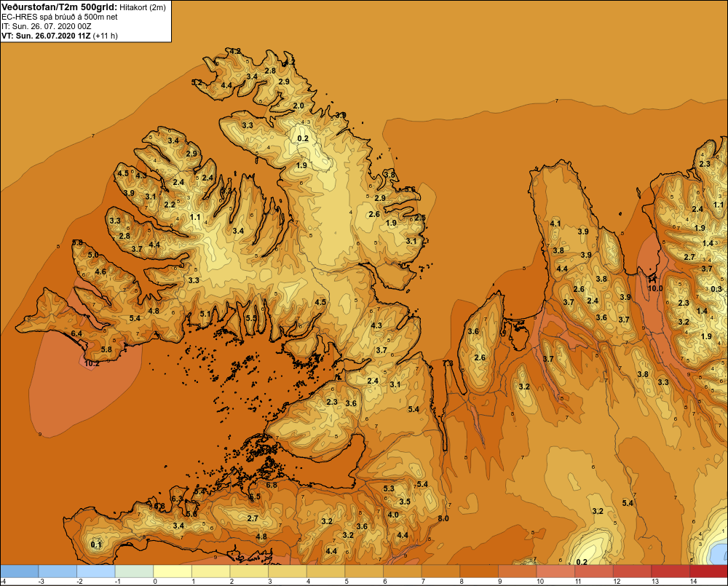The image size is (728, 586).
Task: Click the legend swatch between -3 and -2
Action: (58, 571)
